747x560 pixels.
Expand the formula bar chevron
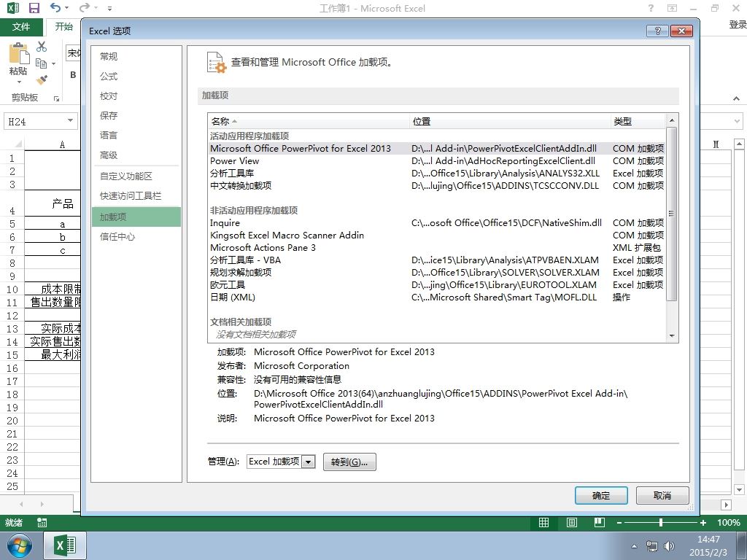pyautogui.click(x=737, y=121)
